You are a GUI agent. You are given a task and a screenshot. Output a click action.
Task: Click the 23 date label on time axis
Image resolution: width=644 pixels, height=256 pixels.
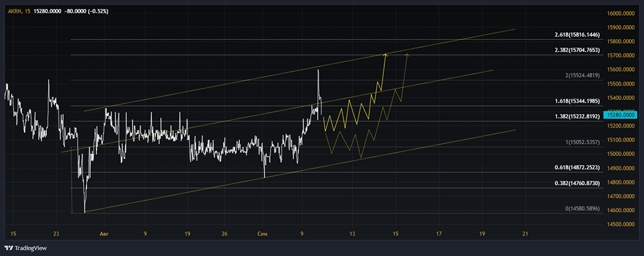[56, 234]
